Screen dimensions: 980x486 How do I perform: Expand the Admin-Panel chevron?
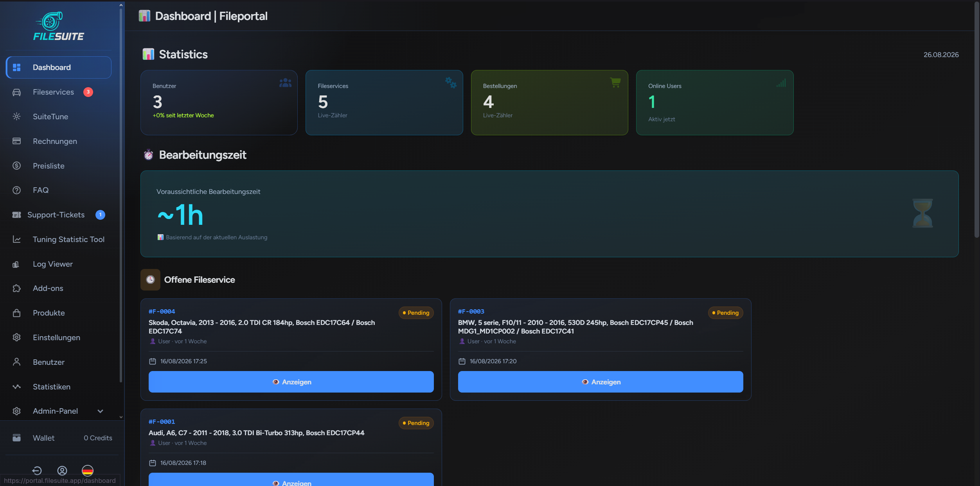tap(100, 411)
